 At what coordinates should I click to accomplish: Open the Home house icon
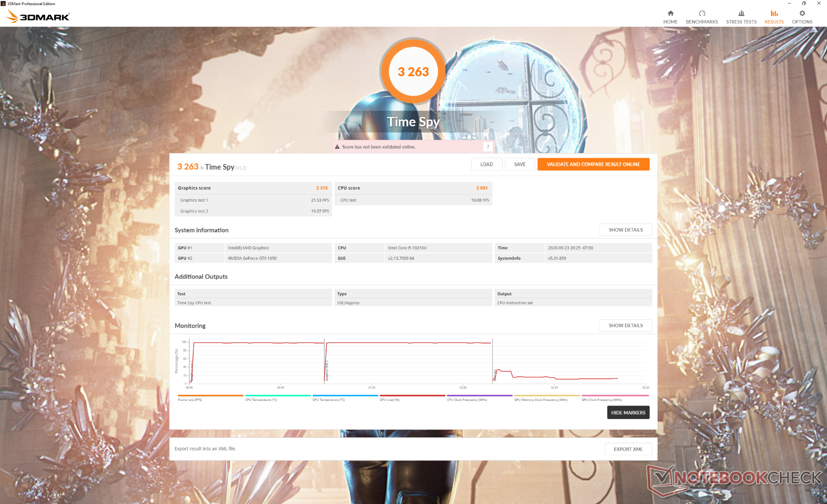[x=670, y=14]
